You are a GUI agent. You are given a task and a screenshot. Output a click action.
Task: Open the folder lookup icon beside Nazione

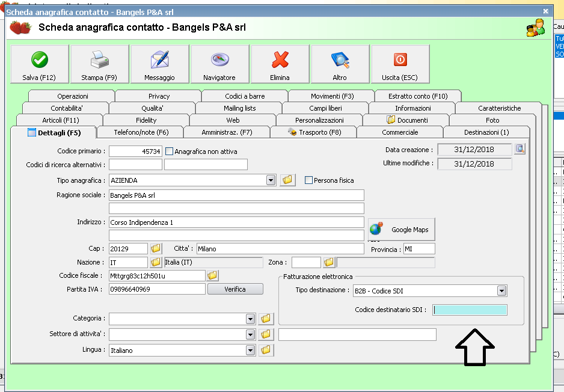point(155,262)
